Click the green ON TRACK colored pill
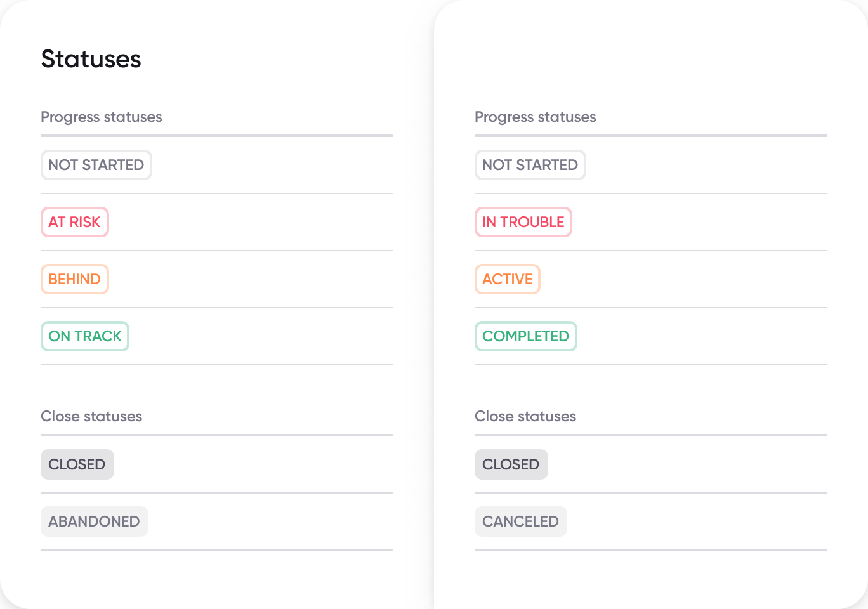Viewport: 868px width, 609px height. pos(84,336)
